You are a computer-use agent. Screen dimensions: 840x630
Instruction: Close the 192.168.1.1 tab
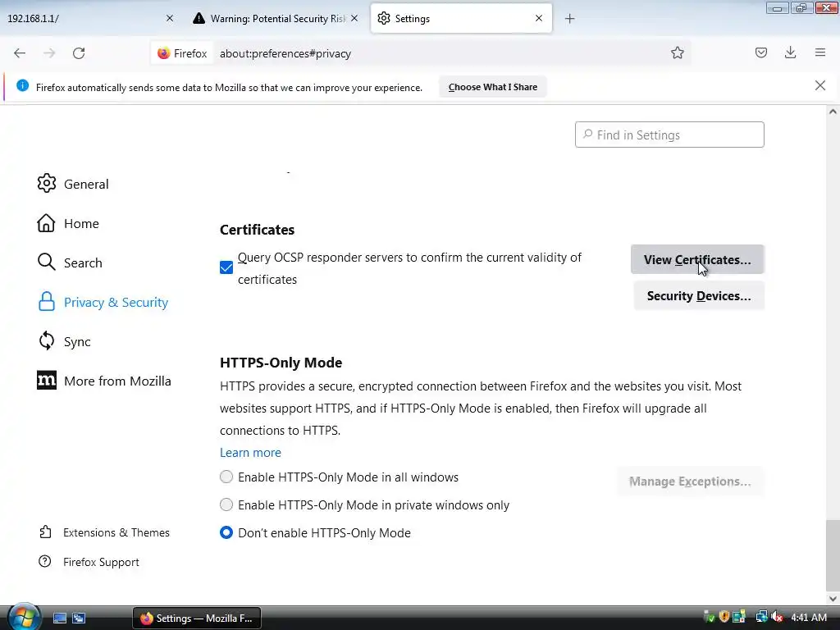click(x=169, y=18)
